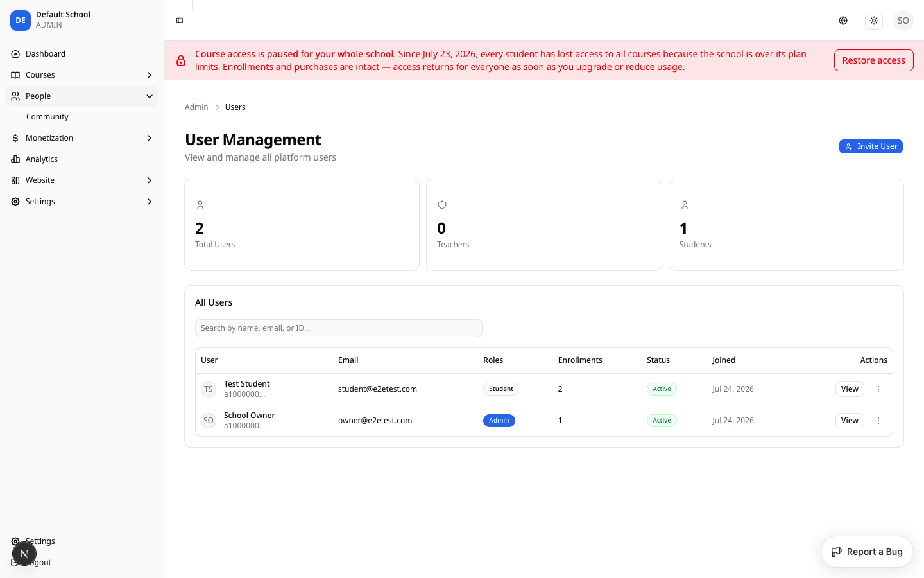The height and width of the screenshot is (578, 924).
Task: Open the language globe icon
Action: click(843, 21)
